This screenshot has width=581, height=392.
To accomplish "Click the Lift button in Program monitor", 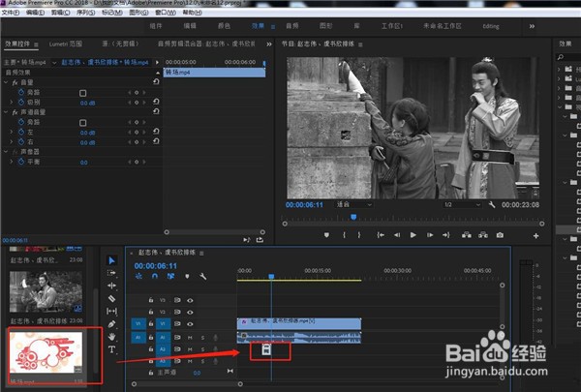I will point(467,235).
